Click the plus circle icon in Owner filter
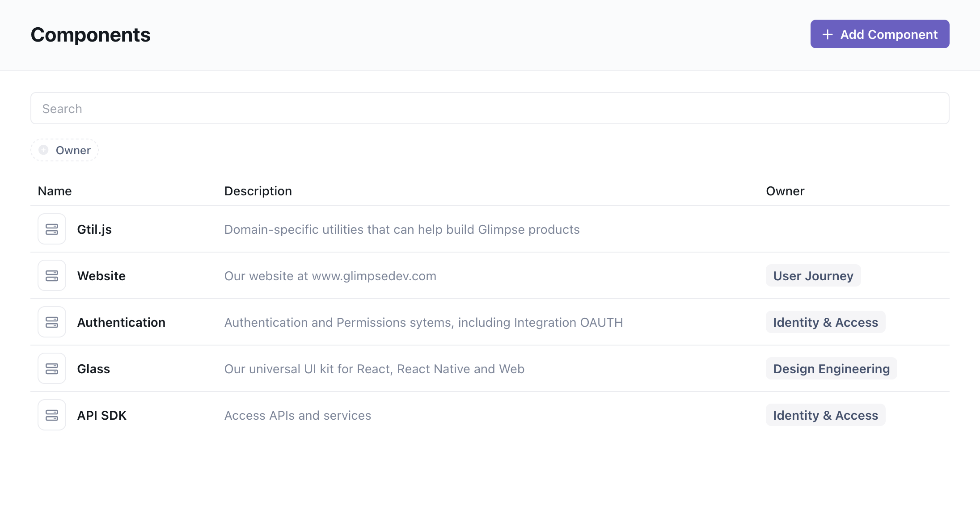The image size is (980, 523). pos(43,150)
